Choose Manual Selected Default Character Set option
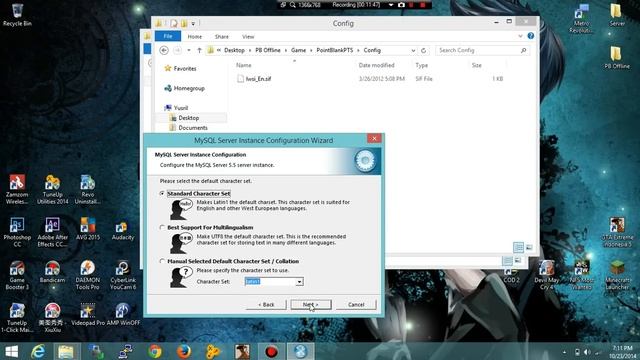The height and width of the screenshot is (360, 640). (162, 261)
